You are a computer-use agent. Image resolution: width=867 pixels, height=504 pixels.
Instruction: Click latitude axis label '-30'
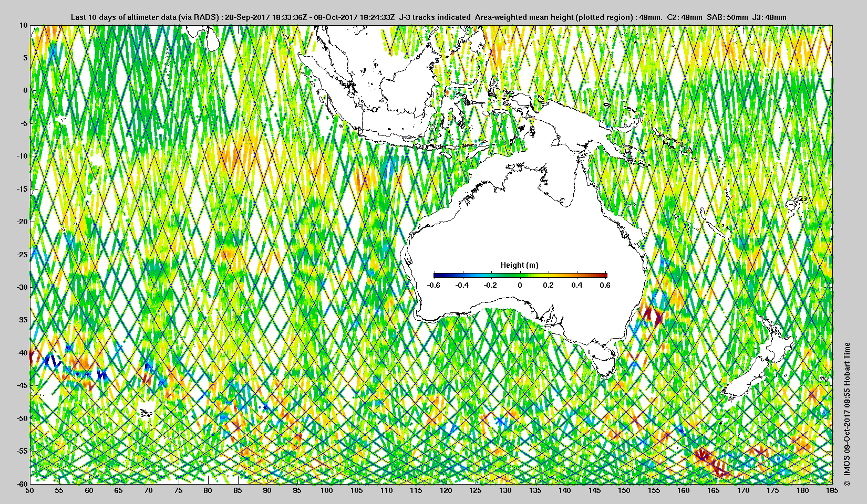pyautogui.click(x=22, y=287)
